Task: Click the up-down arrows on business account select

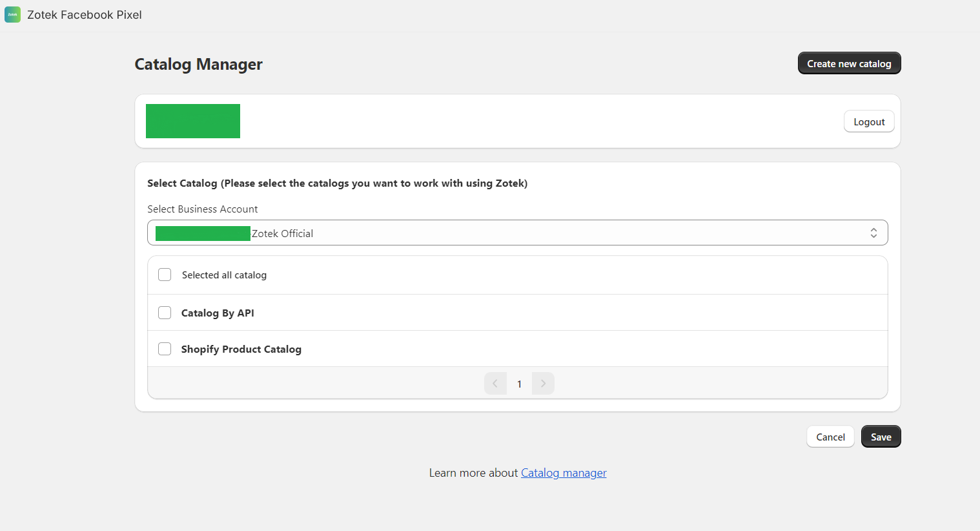Action: pyautogui.click(x=873, y=233)
